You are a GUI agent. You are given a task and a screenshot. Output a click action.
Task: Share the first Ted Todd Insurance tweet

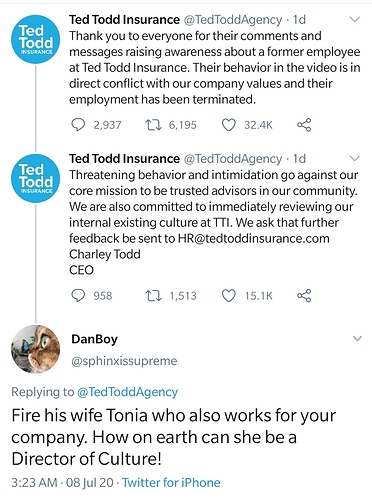[x=304, y=125]
